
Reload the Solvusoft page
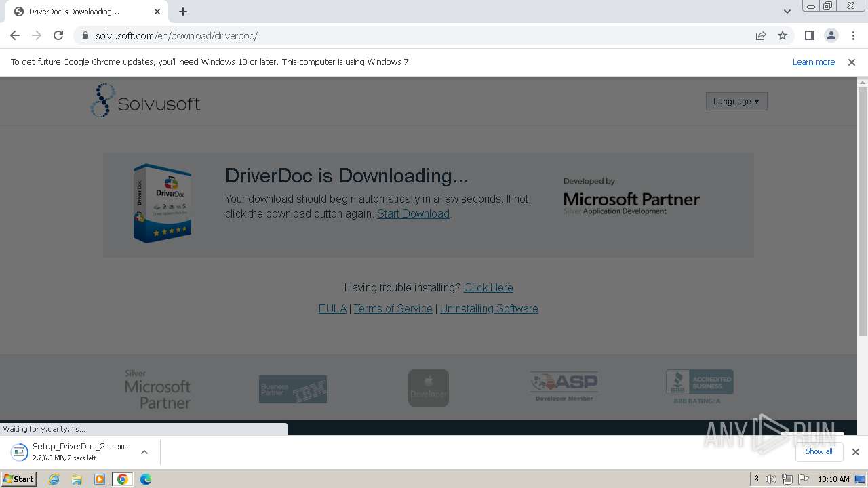[58, 35]
